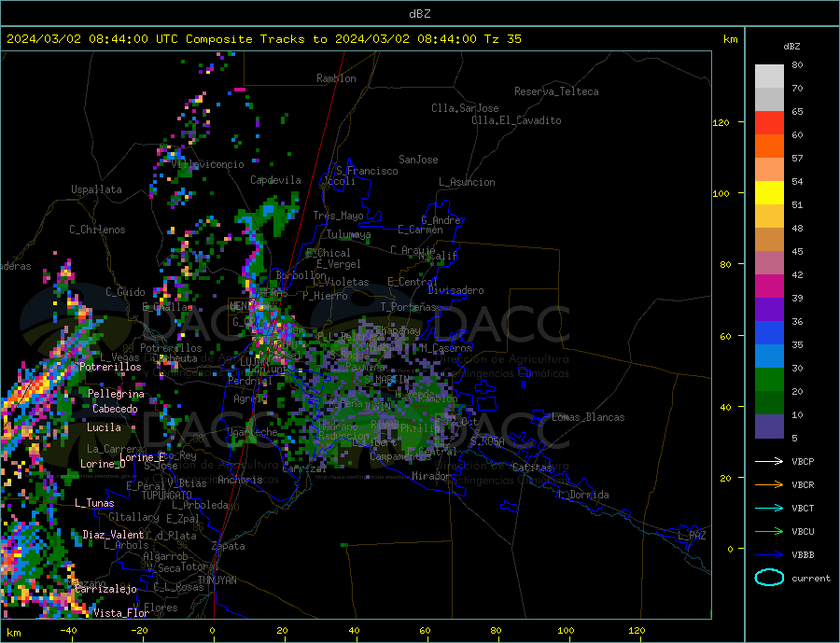Click the 'Anchoris' place label
Screen dimensions: 840x643
[240, 480]
